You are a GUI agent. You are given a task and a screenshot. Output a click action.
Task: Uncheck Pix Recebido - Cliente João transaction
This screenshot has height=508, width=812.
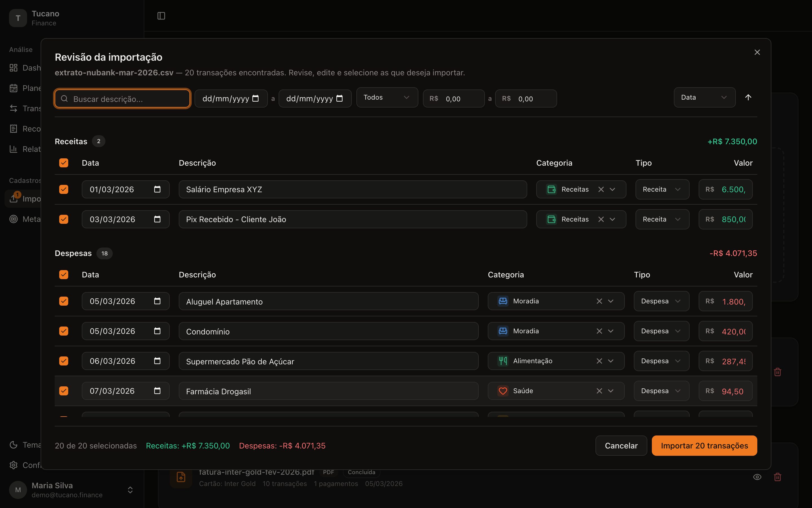point(64,219)
